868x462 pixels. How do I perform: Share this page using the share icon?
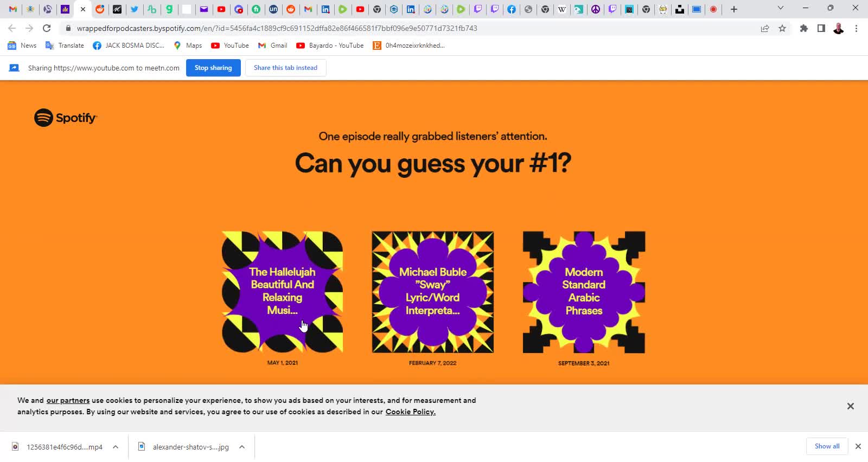pyautogui.click(x=765, y=28)
